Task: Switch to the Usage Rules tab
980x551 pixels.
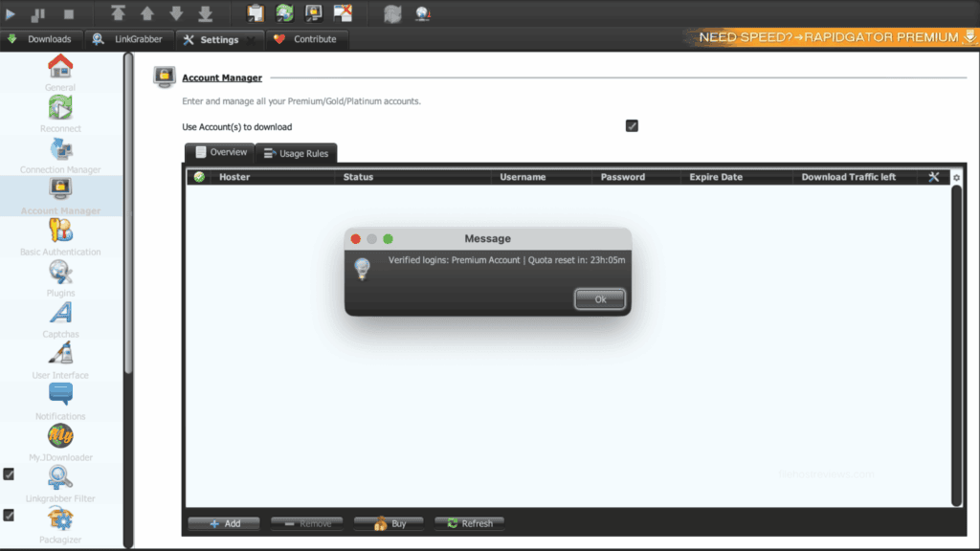Action: point(297,153)
